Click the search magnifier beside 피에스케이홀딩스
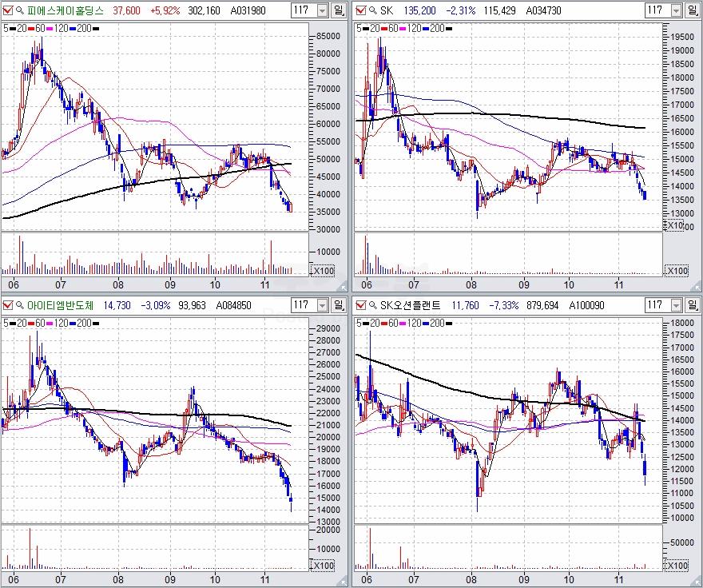Screen dimensions: 703x588 tap(19, 10)
